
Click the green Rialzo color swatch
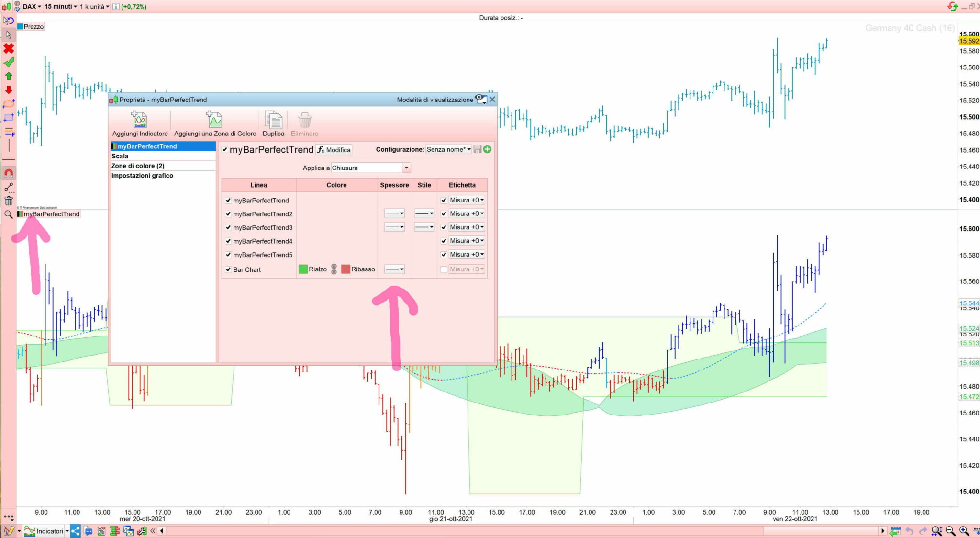click(303, 269)
